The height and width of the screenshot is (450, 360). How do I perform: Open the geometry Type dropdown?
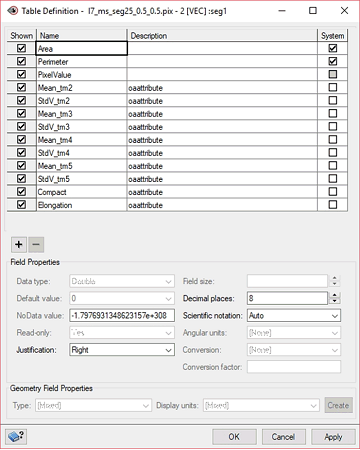coord(93,405)
